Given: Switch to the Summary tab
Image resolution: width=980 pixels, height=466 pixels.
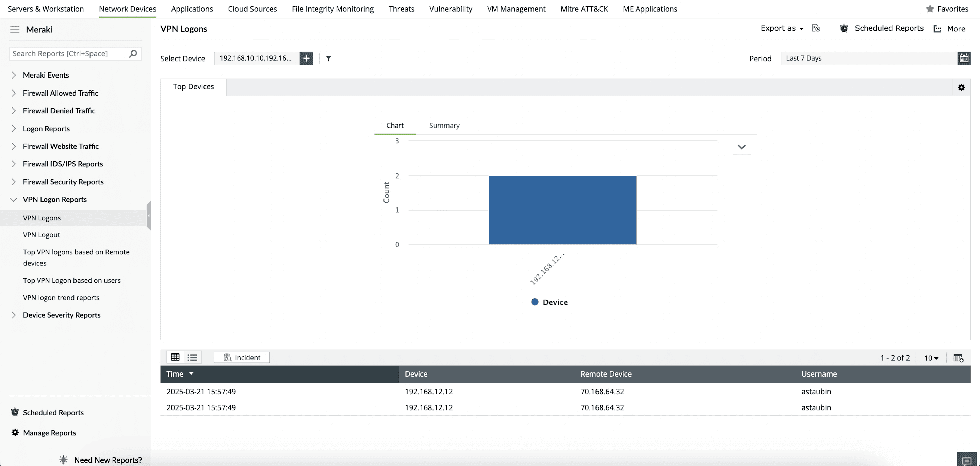Looking at the screenshot, I should click(x=444, y=126).
